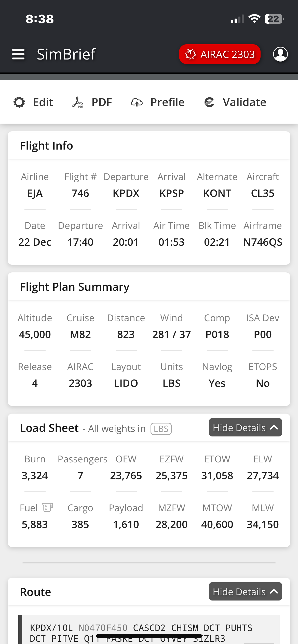The image size is (298, 644).
Task: Click the Prefile cloud upload icon
Action: pos(137,102)
